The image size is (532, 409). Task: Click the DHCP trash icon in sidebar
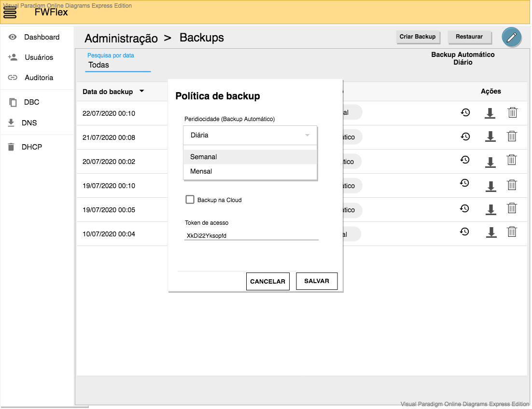coord(11,147)
